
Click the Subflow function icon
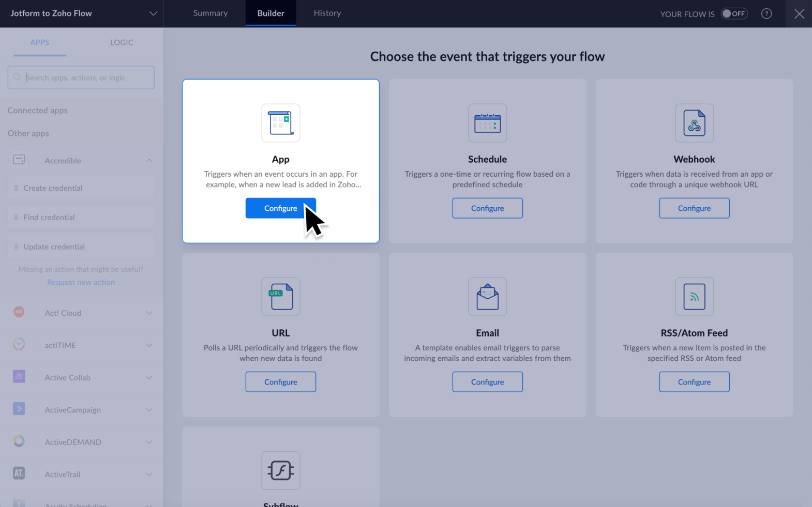click(281, 470)
